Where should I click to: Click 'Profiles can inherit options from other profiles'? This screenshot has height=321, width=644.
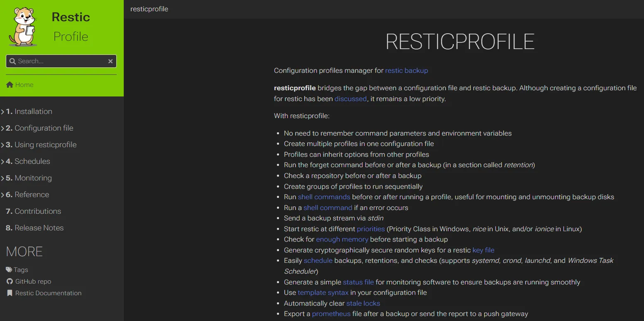click(356, 155)
